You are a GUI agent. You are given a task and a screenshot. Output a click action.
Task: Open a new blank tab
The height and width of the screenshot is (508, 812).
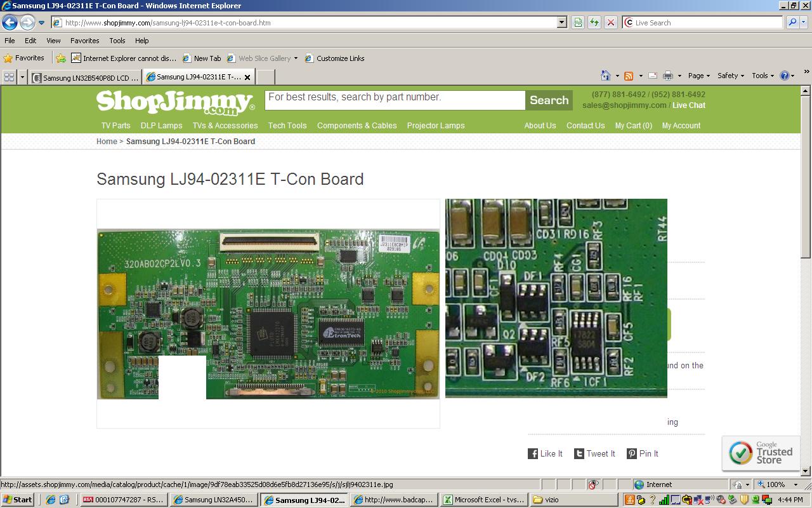265,77
